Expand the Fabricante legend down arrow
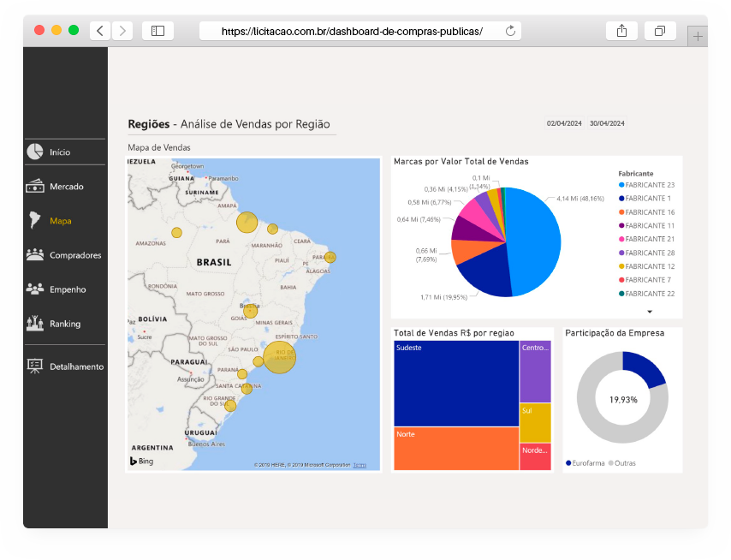This screenshot has width=731, height=560. 650,312
